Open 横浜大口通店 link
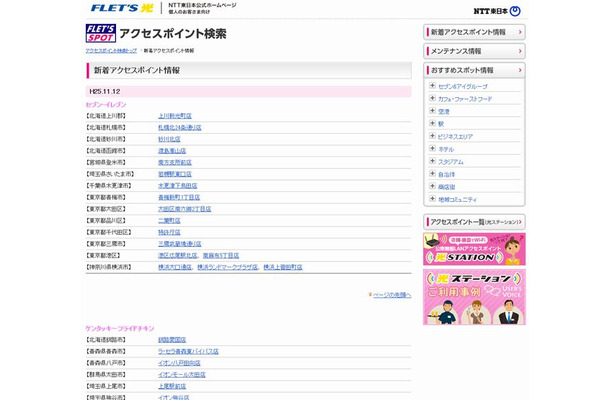610x400 pixels. pos(175,267)
